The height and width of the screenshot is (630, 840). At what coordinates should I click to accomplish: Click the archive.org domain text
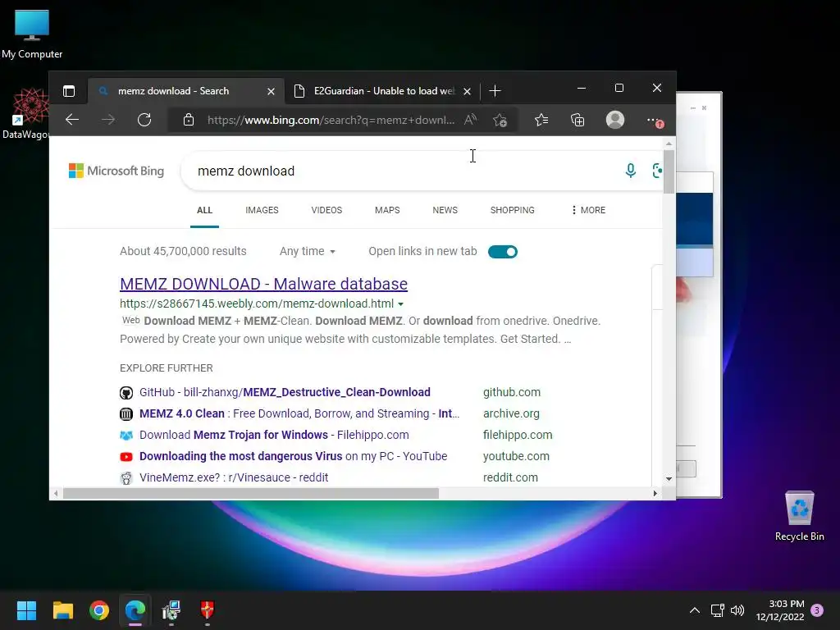tap(511, 413)
